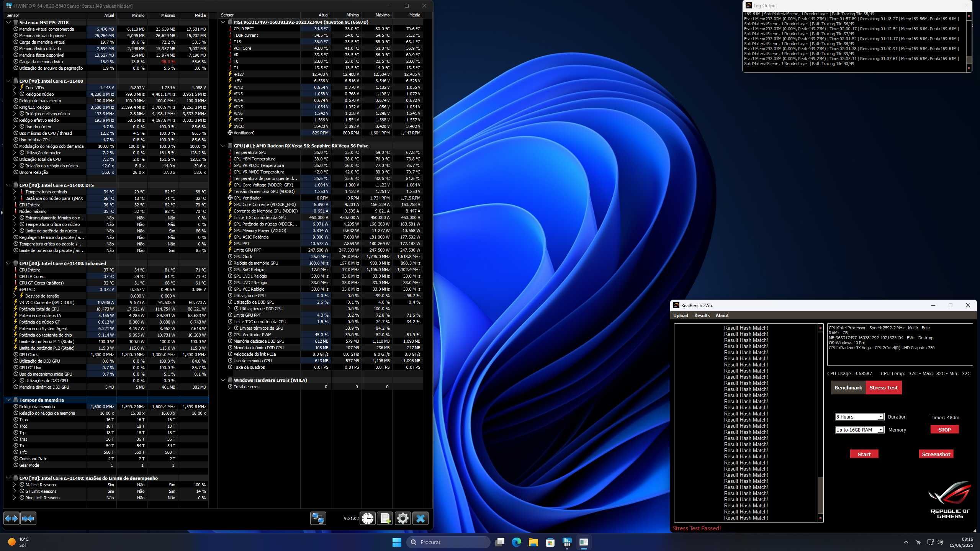Launch Microsoft Edge from the taskbar
This screenshot has width=980, height=551.
(516, 542)
